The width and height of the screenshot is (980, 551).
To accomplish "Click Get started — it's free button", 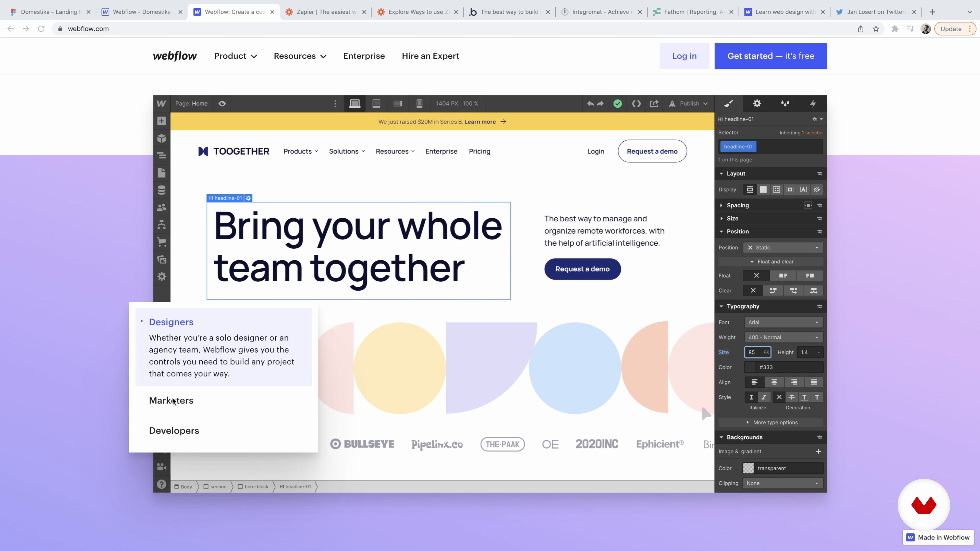I will [x=771, y=56].
